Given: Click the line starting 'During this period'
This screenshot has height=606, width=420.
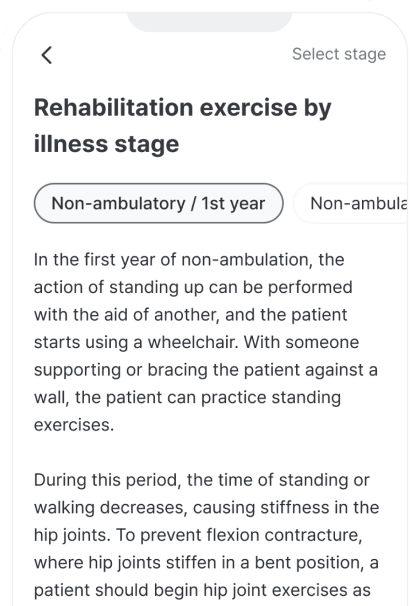Looking at the screenshot, I should point(202,480).
